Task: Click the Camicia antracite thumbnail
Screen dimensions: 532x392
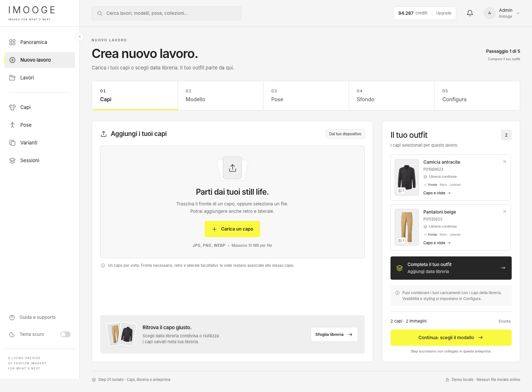Action: [x=407, y=177]
